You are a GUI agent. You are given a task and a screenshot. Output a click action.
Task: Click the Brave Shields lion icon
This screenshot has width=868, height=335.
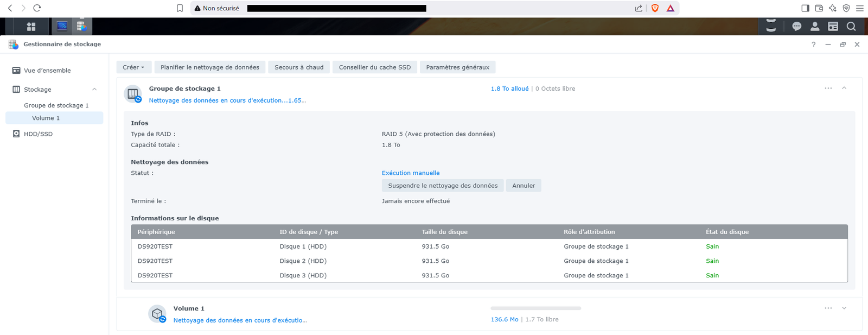(655, 8)
